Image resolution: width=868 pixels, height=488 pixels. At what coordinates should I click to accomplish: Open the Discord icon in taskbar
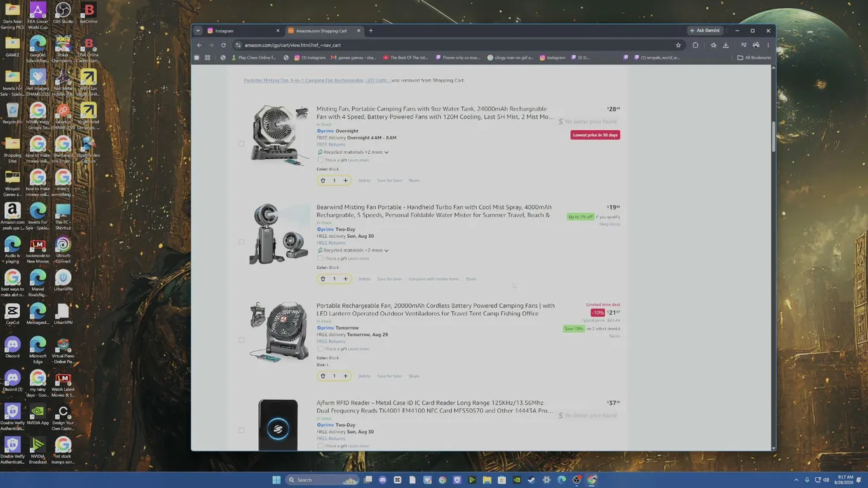coord(382,480)
